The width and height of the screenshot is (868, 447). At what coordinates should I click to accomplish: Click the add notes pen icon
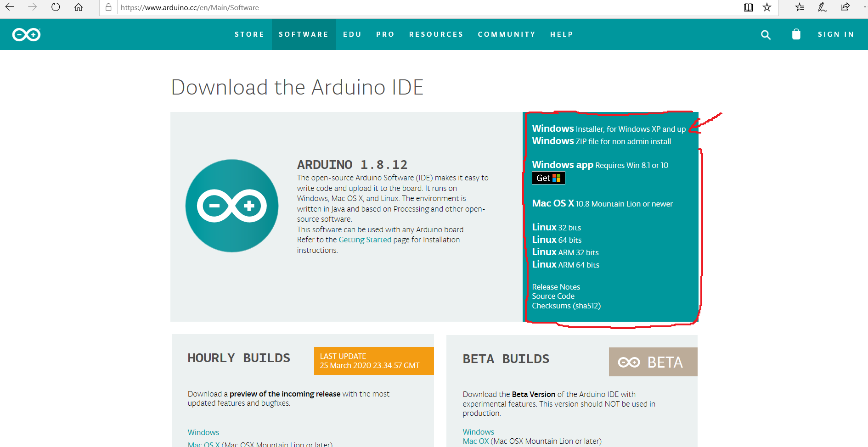point(823,7)
